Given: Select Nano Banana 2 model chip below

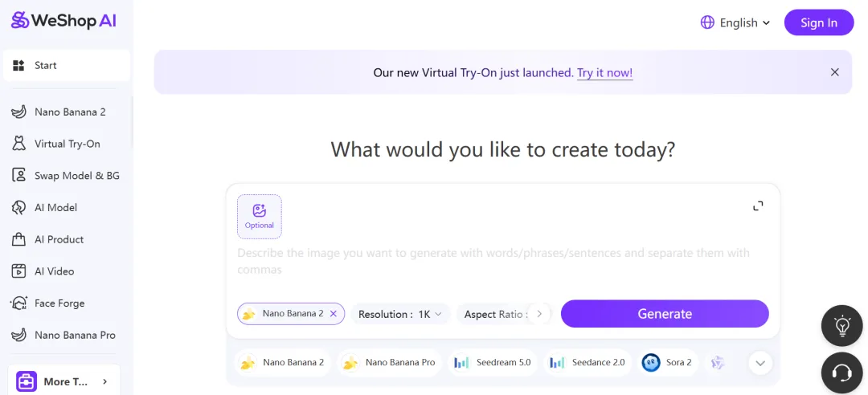Looking at the screenshot, I should tap(282, 363).
